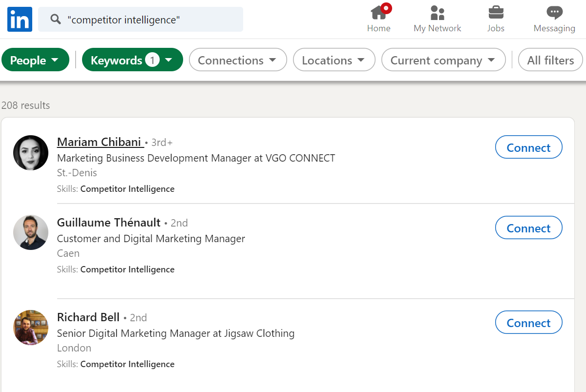Viewport: 586px width, 392px height.
Task: Click the St.-Denis location text
Action: [x=77, y=173]
